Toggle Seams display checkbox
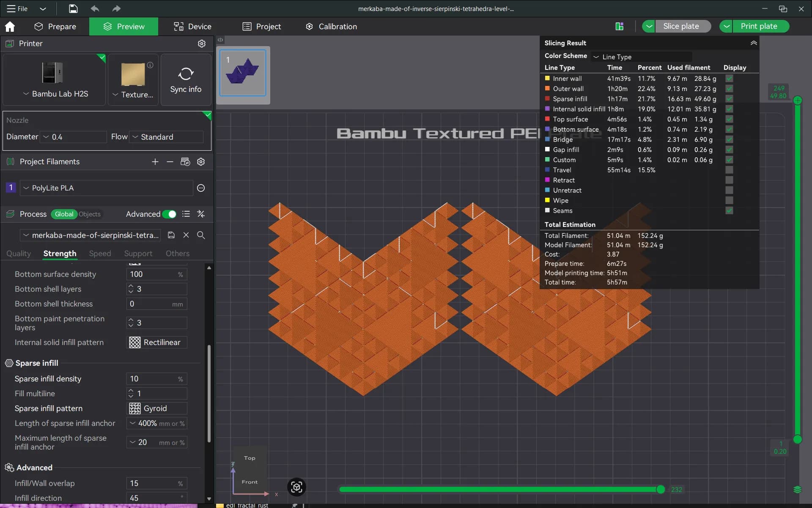Viewport: 812px width, 508px height. [729, 211]
